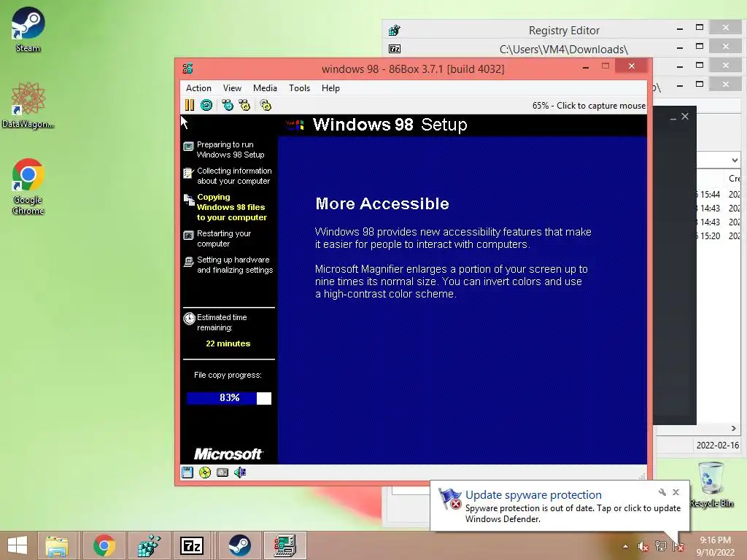Image resolution: width=747 pixels, height=560 pixels.
Task: Open the Media menu
Action: click(x=265, y=88)
